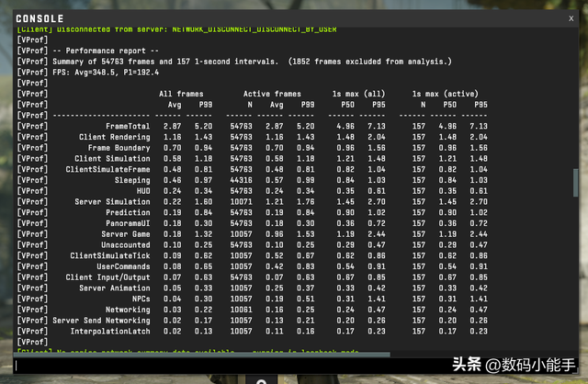This screenshot has height=384, width=588.
Task: Click the Prediction row label
Action: [128, 212]
